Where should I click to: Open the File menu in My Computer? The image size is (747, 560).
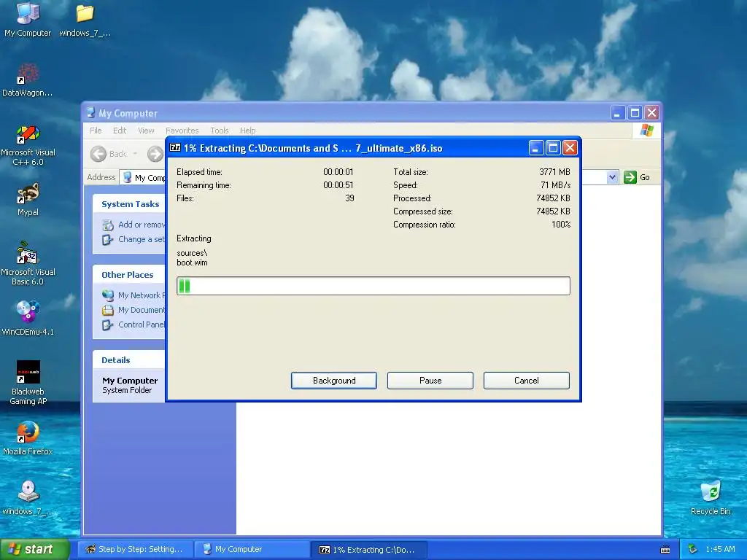tap(96, 131)
